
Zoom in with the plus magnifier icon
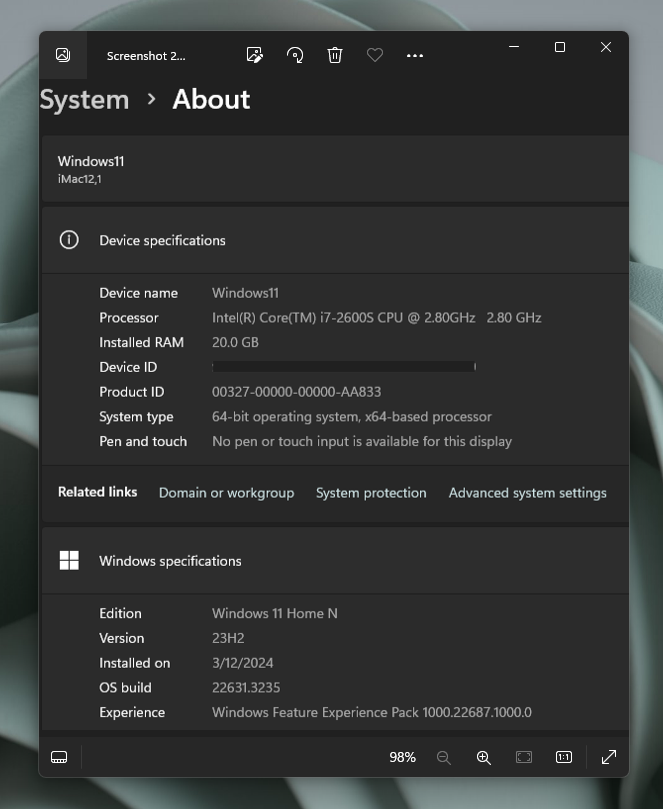click(x=484, y=757)
